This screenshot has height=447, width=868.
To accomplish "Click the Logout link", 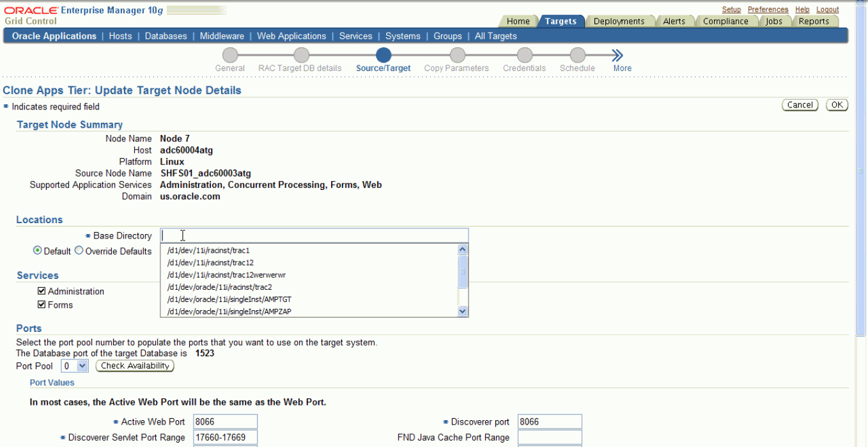I will (827, 10).
